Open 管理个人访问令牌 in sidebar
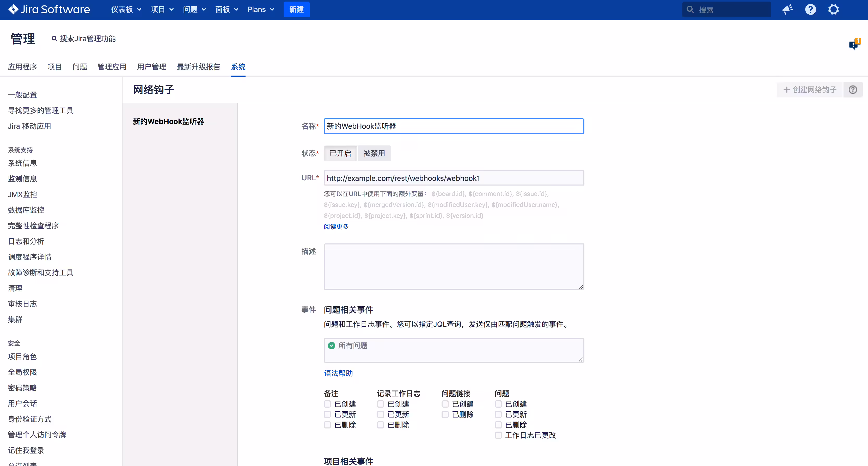This screenshot has width=868, height=466. [x=37, y=435]
